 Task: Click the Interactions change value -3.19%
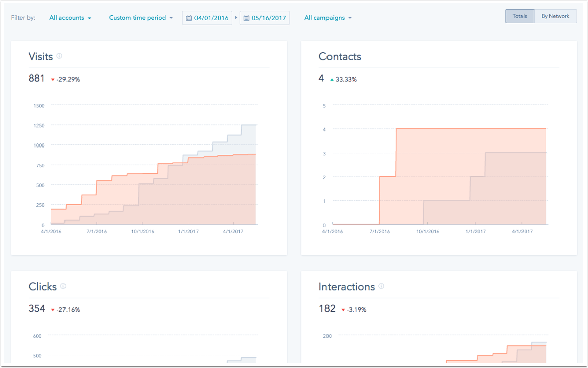357,309
